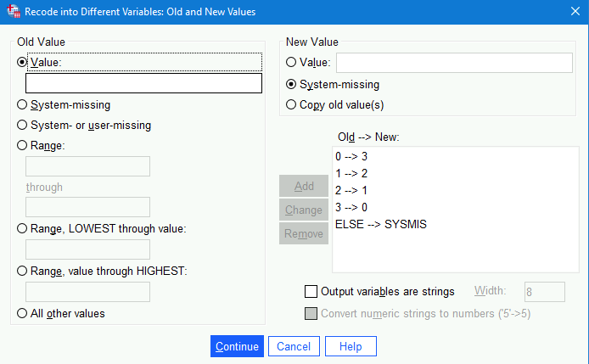Select All other values radio button
589x364 pixels.
pos(22,313)
